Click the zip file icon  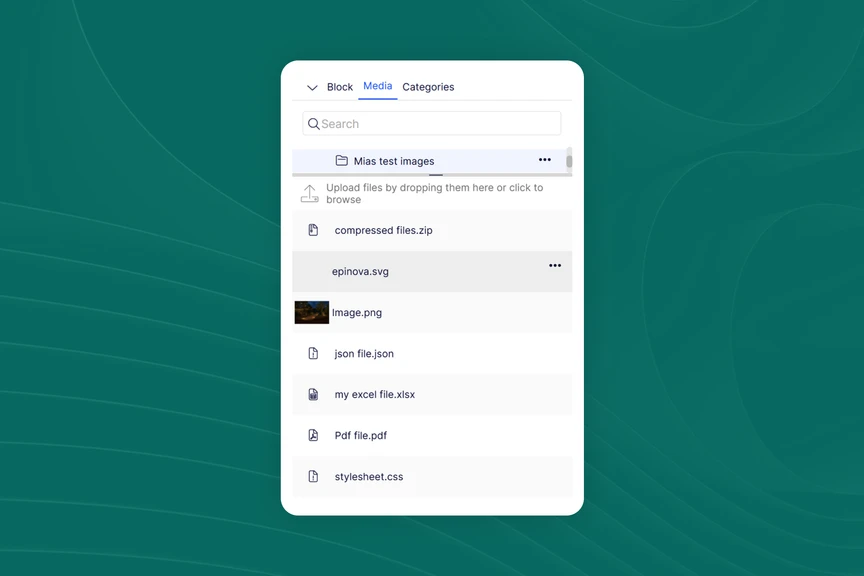pos(313,230)
